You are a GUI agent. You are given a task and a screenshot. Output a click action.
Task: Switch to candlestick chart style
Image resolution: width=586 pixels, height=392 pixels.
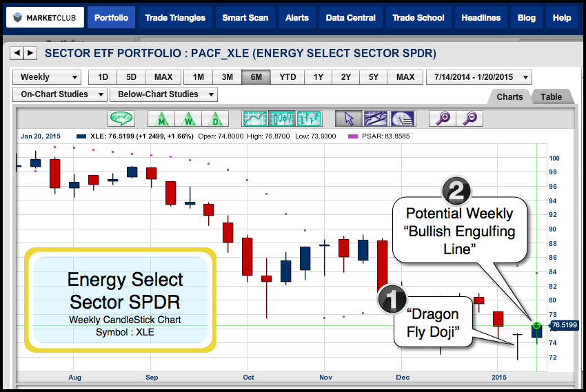282,118
